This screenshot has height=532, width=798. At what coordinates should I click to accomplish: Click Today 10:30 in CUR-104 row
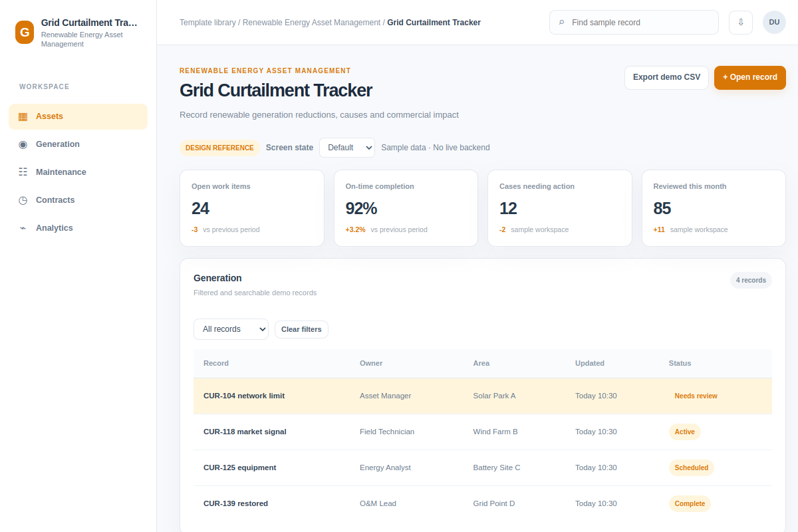[596, 396]
